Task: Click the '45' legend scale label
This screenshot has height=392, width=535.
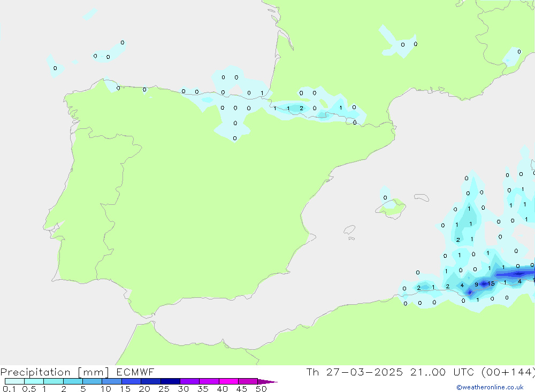Action: point(242,389)
